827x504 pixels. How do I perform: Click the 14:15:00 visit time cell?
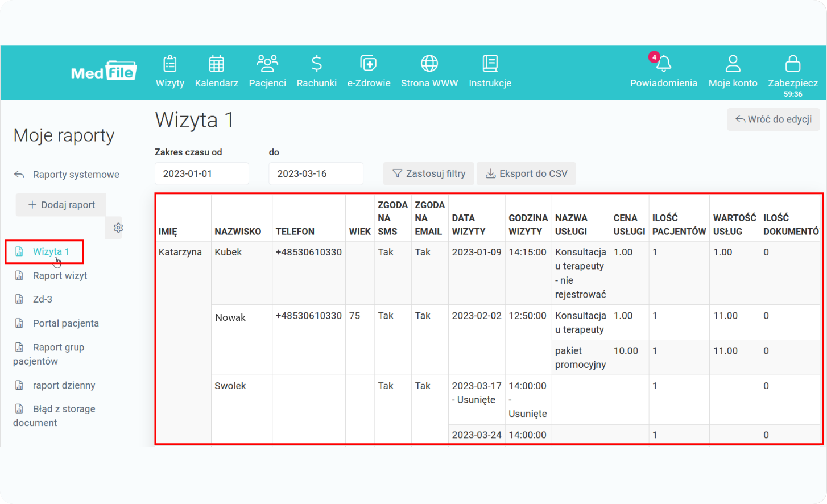click(x=527, y=252)
